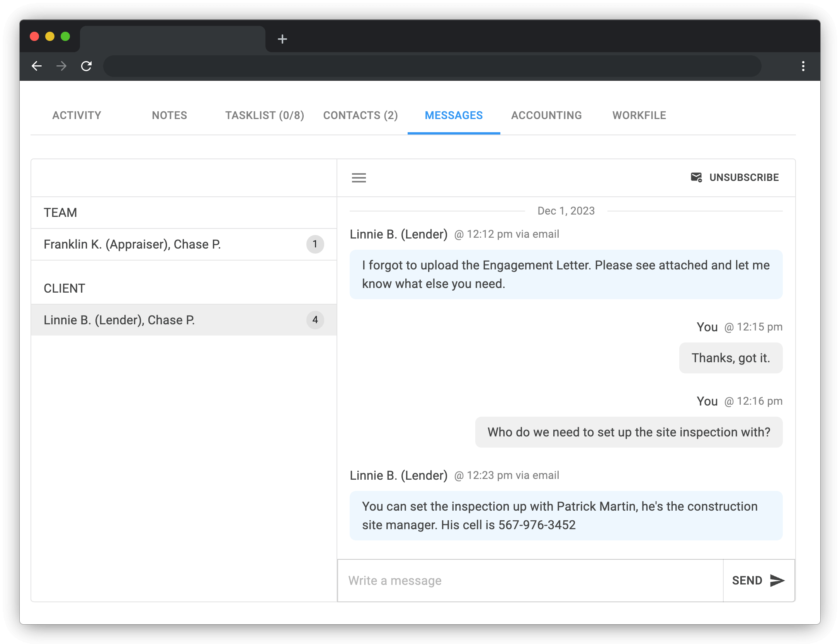Go to the Contacts (2) tab
The width and height of the screenshot is (840, 644).
coord(360,115)
